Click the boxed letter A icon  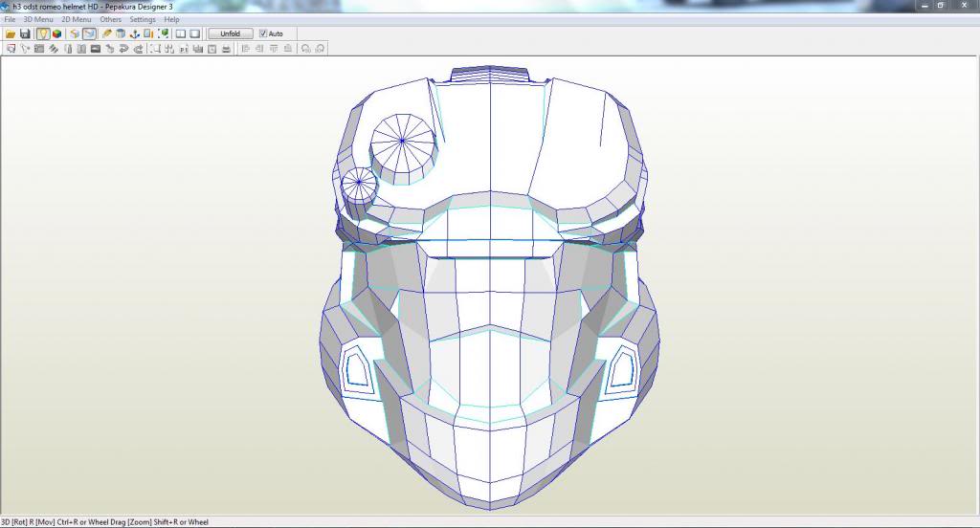pyautogui.click(x=212, y=49)
